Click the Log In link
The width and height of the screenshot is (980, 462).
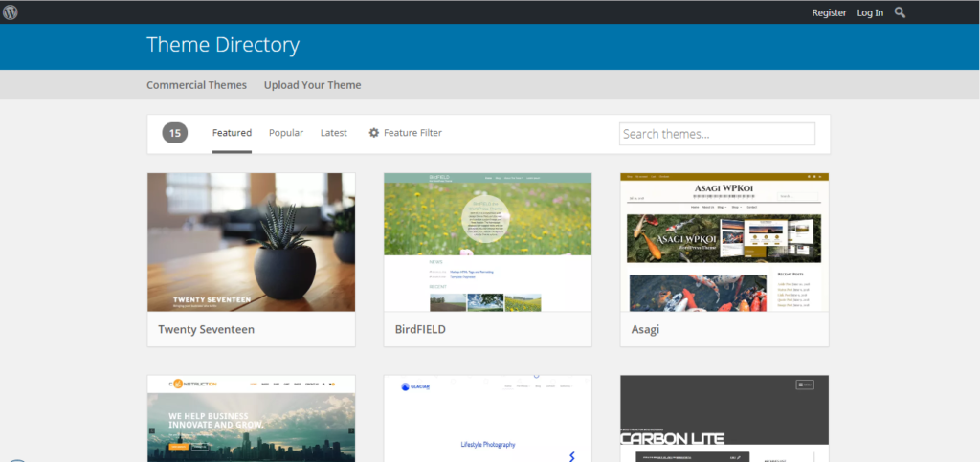point(870,12)
